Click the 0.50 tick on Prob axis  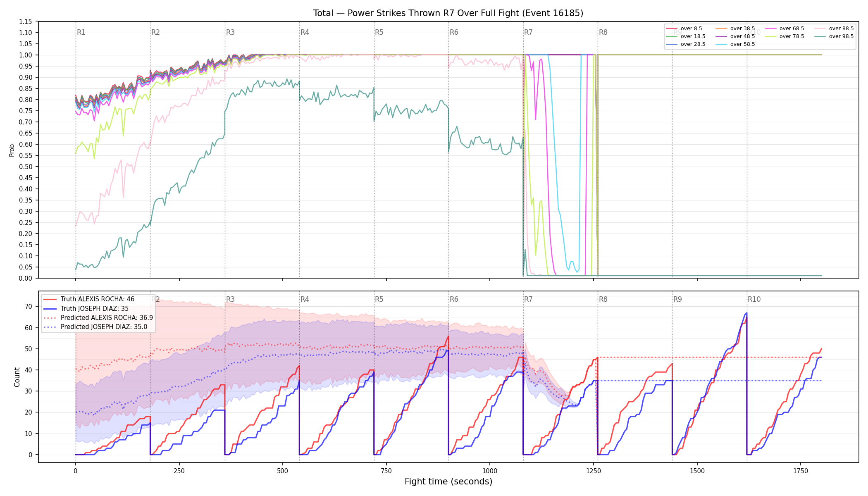(x=25, y=167)
